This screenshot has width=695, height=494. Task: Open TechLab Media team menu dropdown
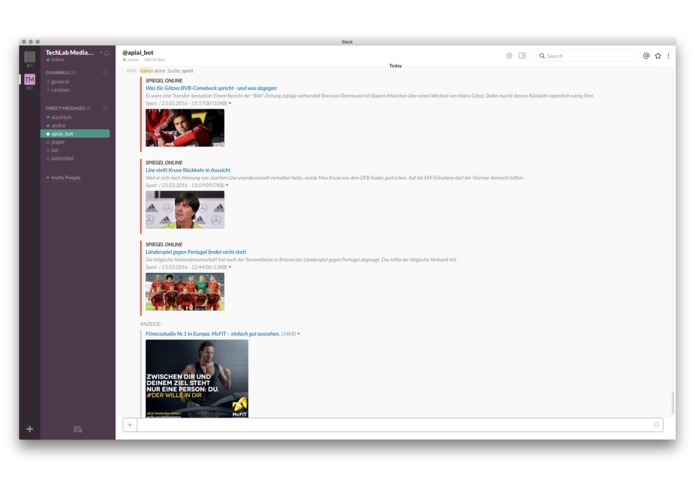(x=72, y=52)
